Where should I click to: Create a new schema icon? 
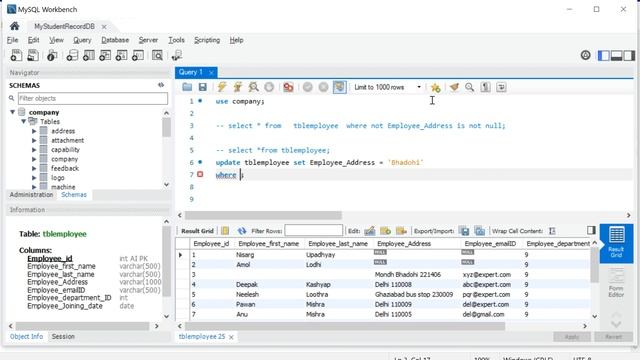click(72, 55)
